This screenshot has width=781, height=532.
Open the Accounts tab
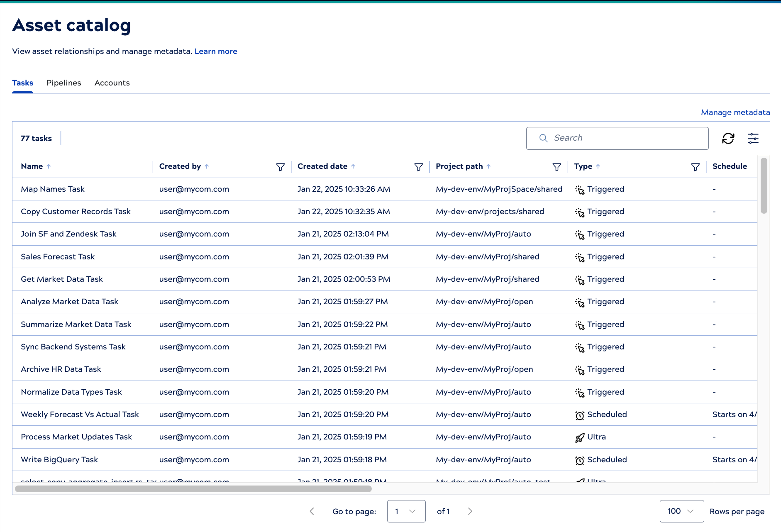(112, 83)
